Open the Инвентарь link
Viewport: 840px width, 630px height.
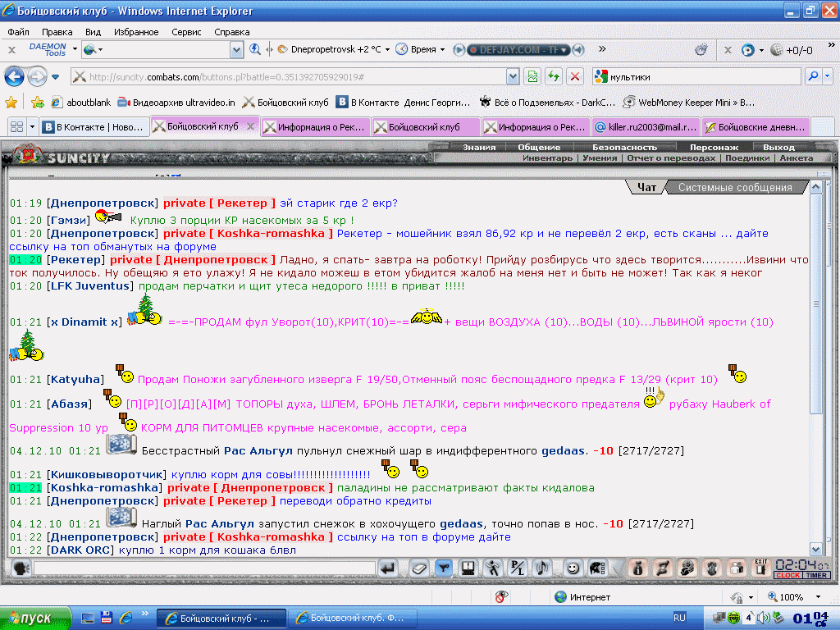pos(547,158)
